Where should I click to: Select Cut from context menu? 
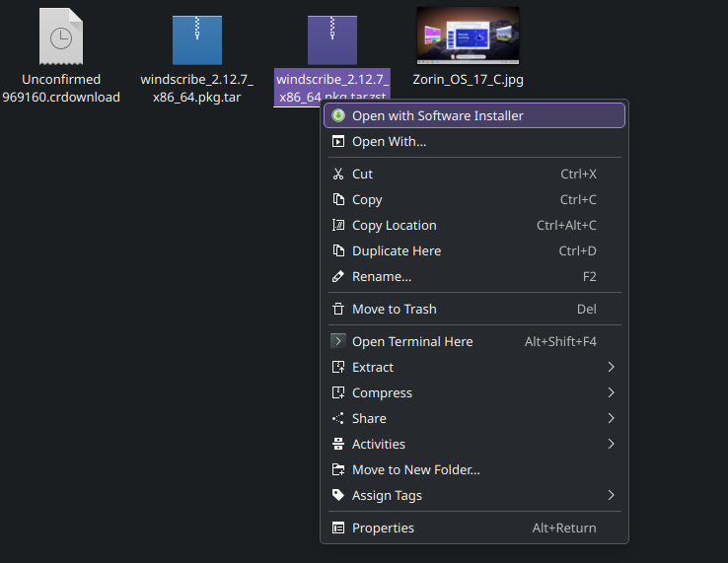[x=474, y=174]
